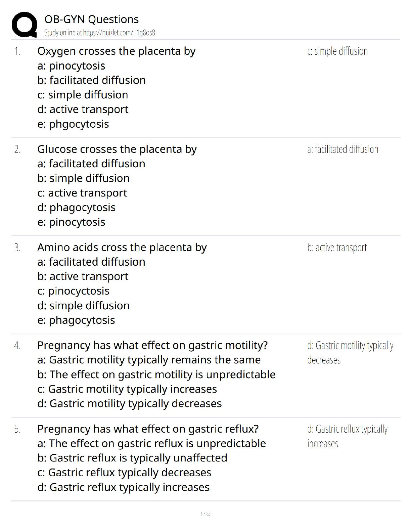Viewport: 411px width, 532px height.
Task: Select 'c: Gastric motility typically increases'
Action: pyautogui.click(x=127, y=389)
